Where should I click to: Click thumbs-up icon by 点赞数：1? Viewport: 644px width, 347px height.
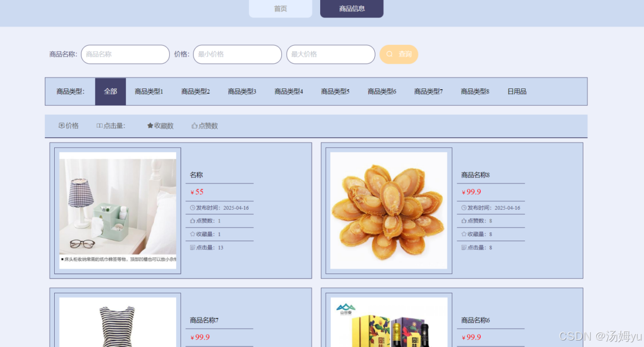tap(193, 221)
